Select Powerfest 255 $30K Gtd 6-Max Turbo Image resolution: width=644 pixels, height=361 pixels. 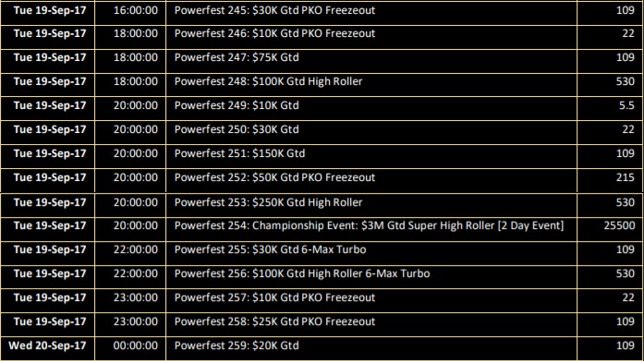(270, 249)
